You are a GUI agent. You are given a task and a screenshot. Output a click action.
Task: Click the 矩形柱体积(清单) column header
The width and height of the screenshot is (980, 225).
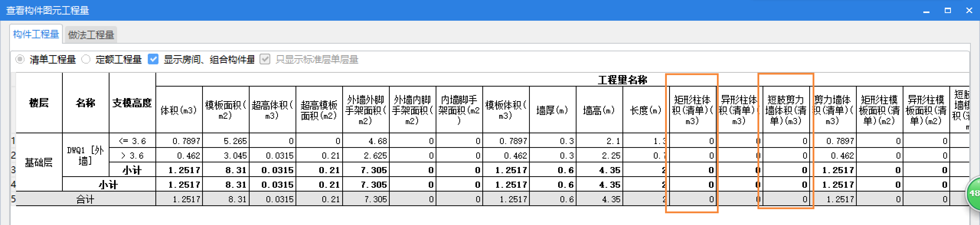point(692,110)
